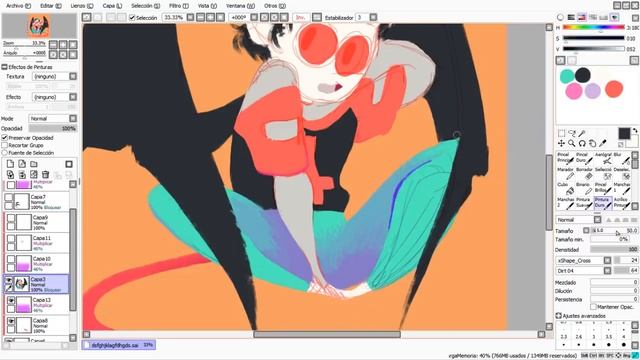Create a new normal layer
Screen dimensions: 640x360
click(10, 164)
